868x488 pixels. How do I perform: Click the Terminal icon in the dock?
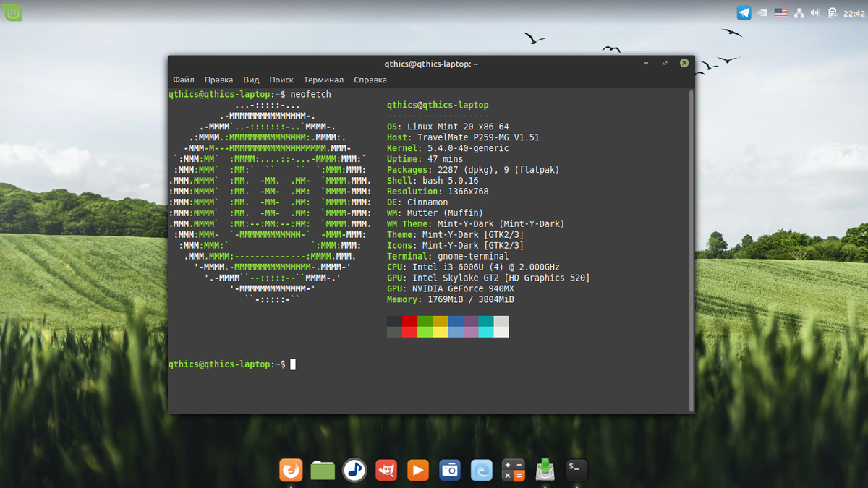(576, 470)
